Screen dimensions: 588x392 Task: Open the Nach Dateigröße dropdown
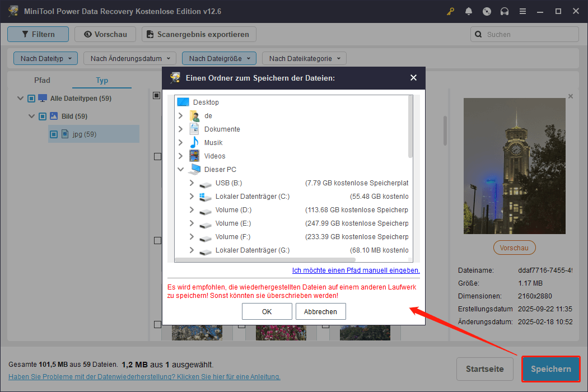[219, 58]
